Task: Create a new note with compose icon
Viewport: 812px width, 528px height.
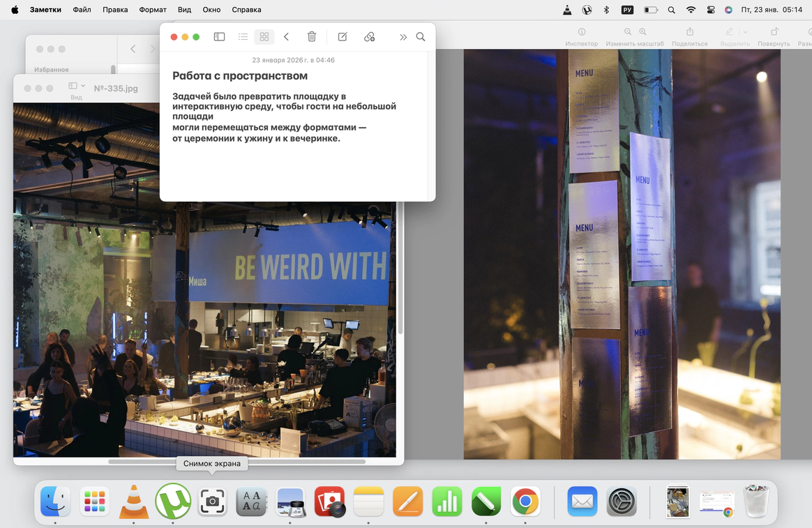Action: pyautogui.click(x=343, y=37)
